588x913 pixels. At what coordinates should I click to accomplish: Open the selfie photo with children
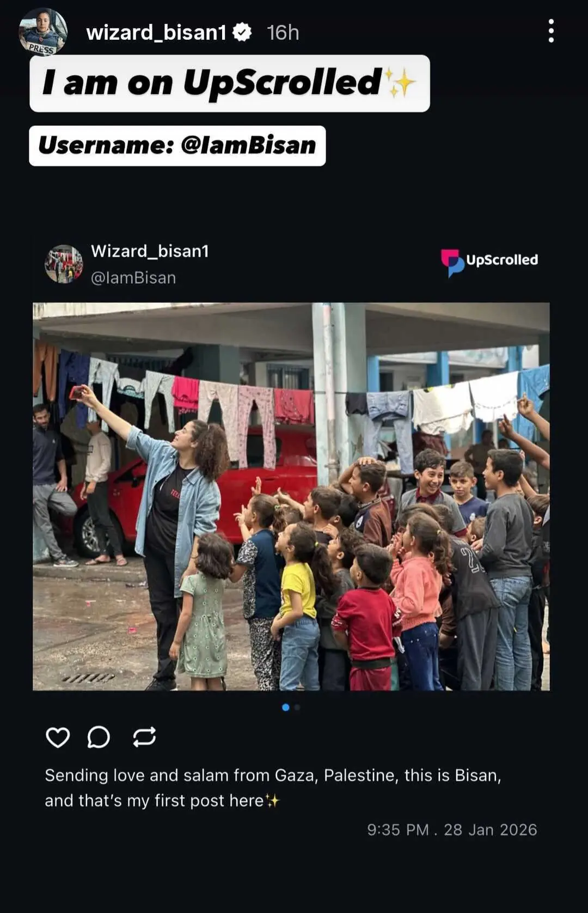(x=291, y=496)
